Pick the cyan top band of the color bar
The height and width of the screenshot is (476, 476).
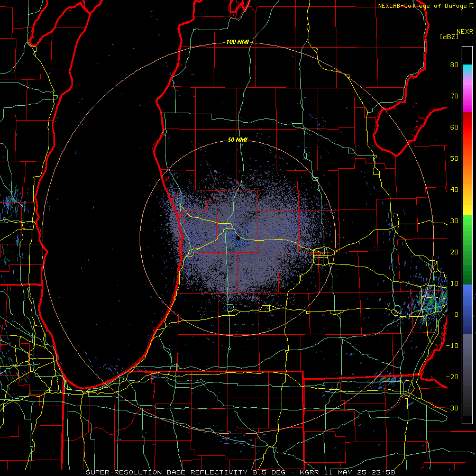pyautogui.click(x=467, y=70)
